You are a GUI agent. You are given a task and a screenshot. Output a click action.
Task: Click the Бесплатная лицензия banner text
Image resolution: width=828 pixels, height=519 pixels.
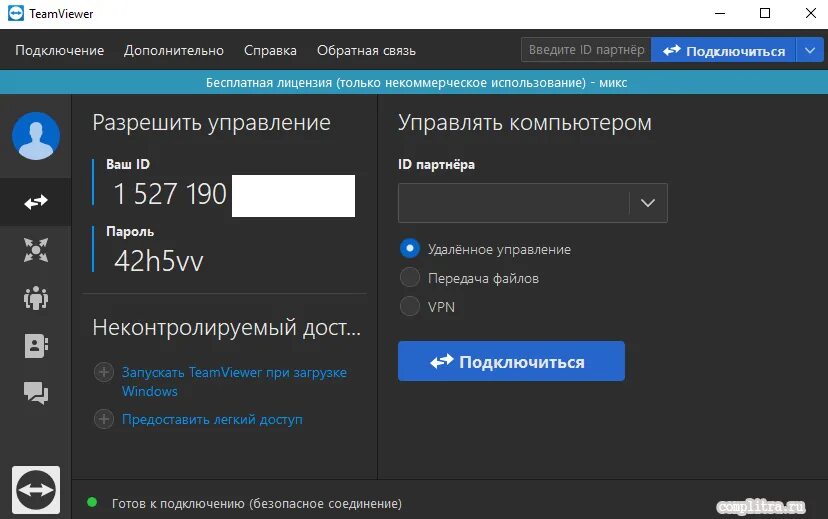point(416,83)
